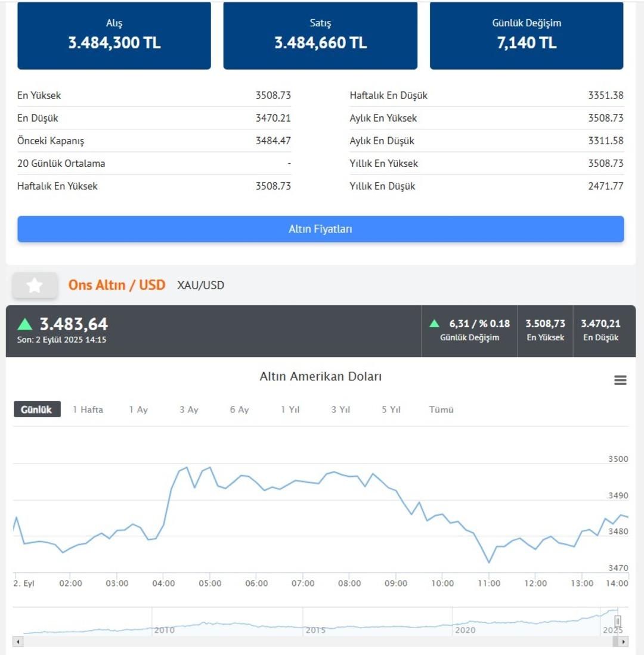Select the Günlük chart range

37,409
